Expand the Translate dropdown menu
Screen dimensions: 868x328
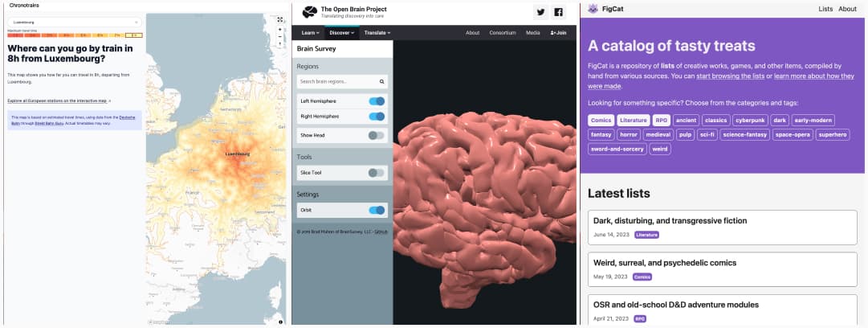(377, 33)
